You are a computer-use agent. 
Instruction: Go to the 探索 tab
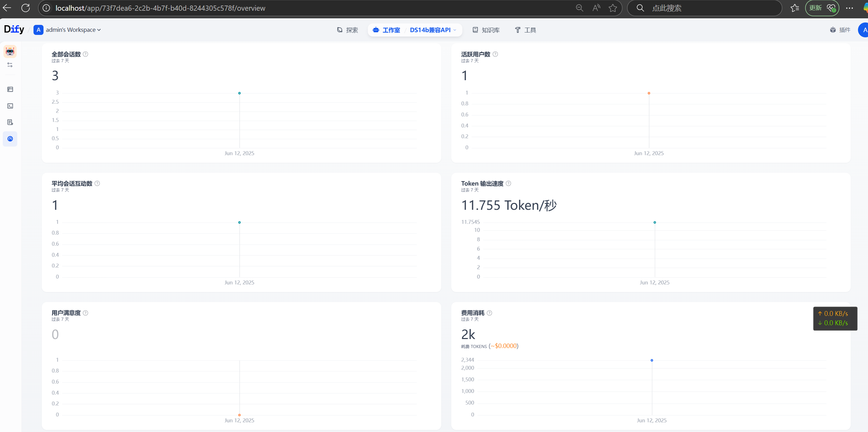(x=347, y=30)
